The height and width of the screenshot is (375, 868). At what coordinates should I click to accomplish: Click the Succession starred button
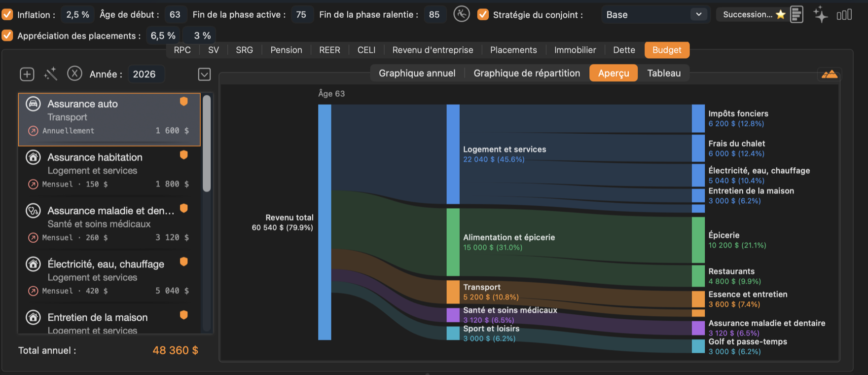(753, 14)
